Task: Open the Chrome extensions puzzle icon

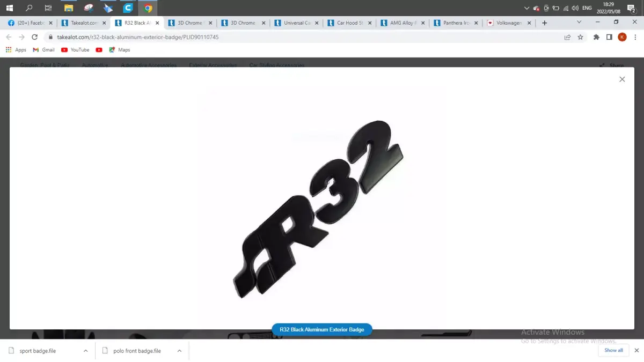Action: pyautogui.click(x=596, y=37)
